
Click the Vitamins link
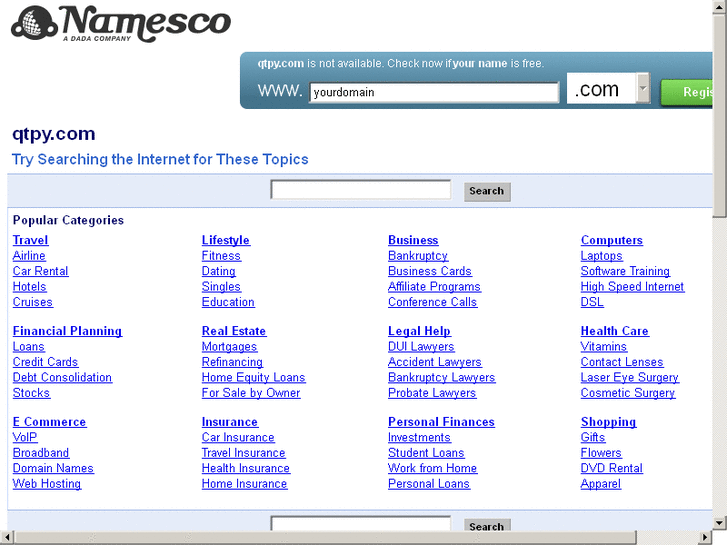point(604,346)
